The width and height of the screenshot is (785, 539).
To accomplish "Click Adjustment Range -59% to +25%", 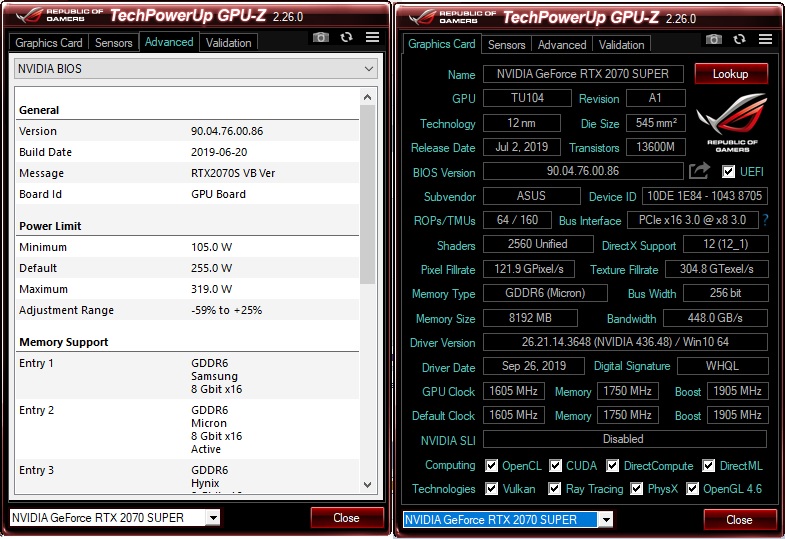I will point(227,310).
